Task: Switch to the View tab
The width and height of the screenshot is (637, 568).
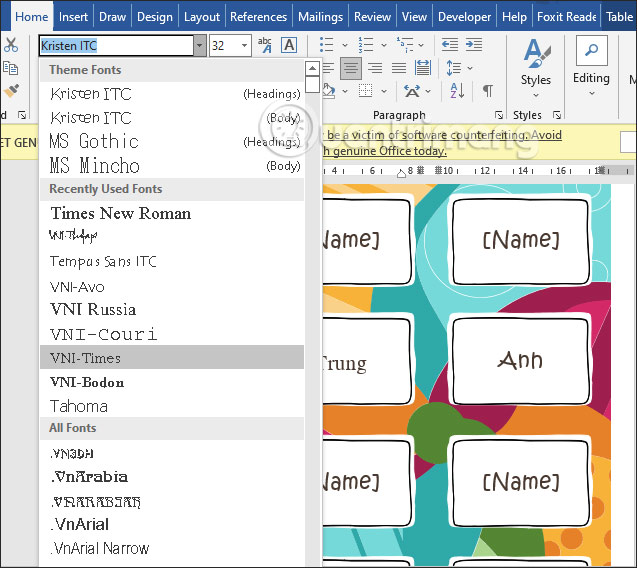Action: [414, 17]
